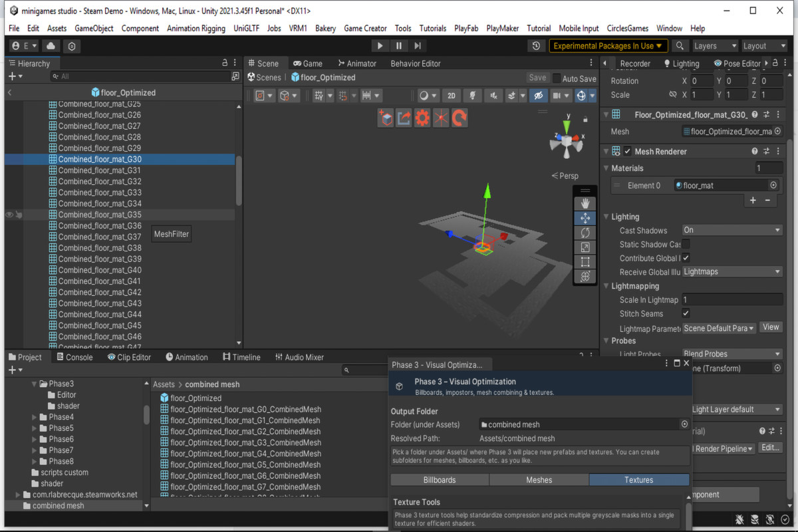798x532 pixels.
Task: Click the first orange add-cube overlay icon
Action: click(386, 118)
